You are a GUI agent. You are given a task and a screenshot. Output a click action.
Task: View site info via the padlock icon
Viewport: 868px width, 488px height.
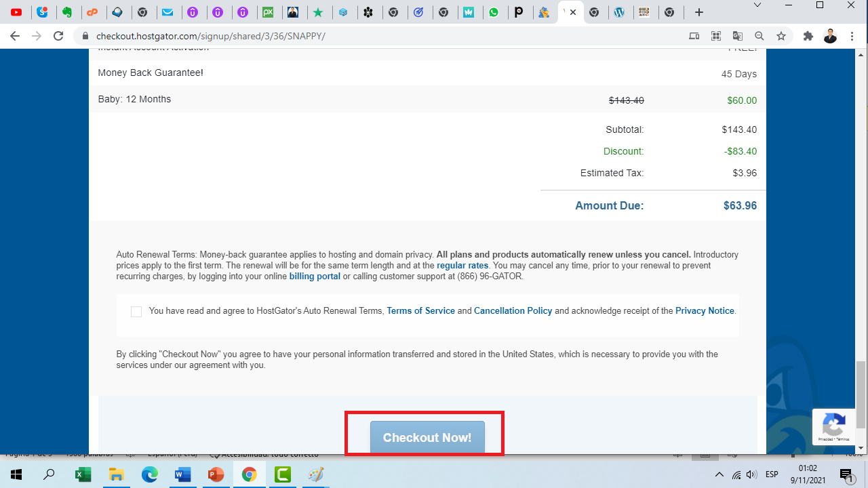[x=85, y=36]
